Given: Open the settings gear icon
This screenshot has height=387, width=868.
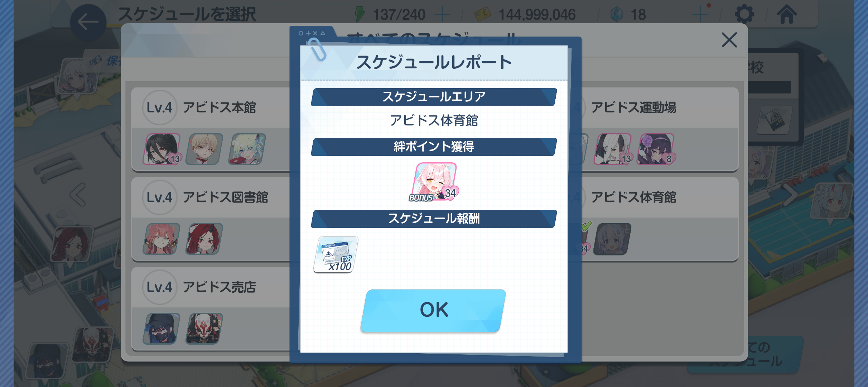Looking at the screenshot, I should [x=744, y=14].
